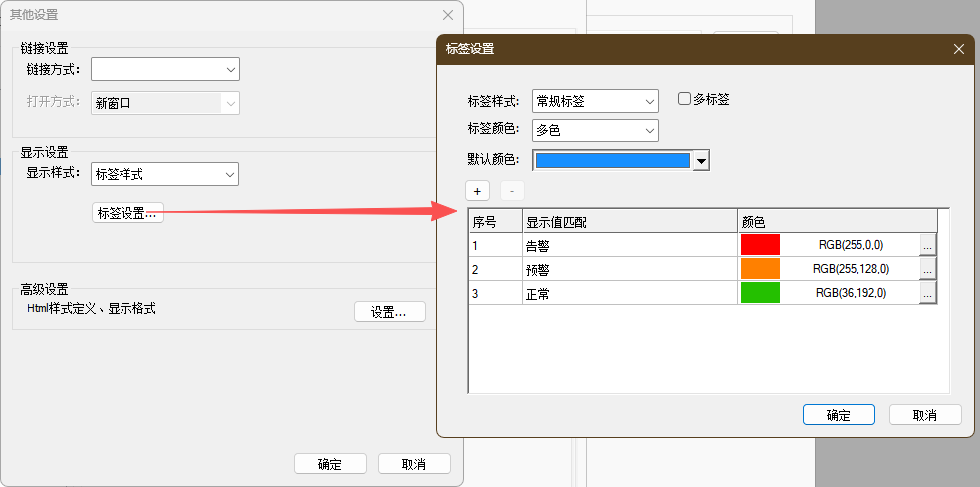Close the 标签设置 dialog
Screen dimensions: 980x487
[958, 49]
